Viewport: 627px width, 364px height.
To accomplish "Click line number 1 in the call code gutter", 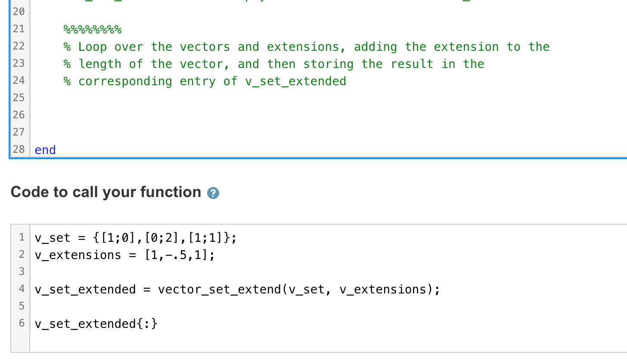I will pyautogui.click(x=22, y=237).
